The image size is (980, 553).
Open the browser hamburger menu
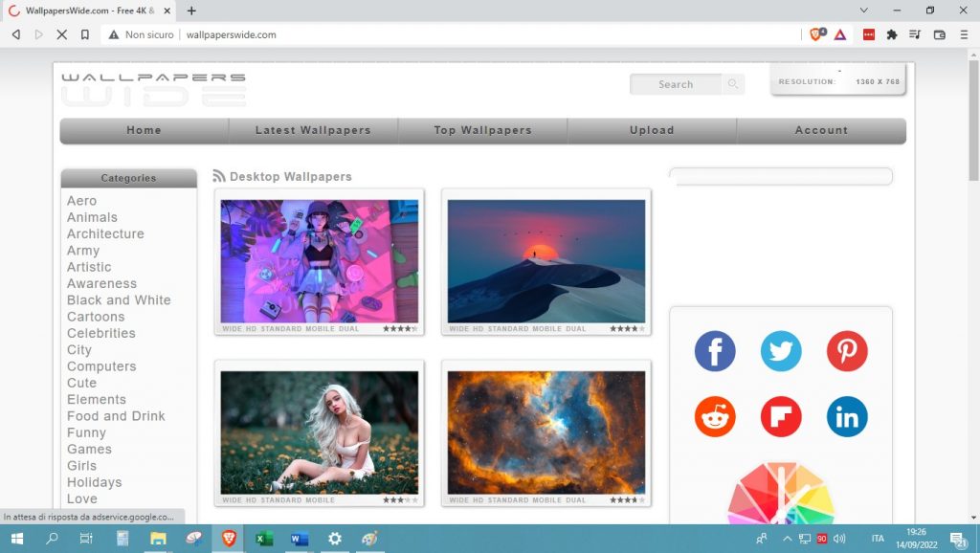tap(963, 34)
